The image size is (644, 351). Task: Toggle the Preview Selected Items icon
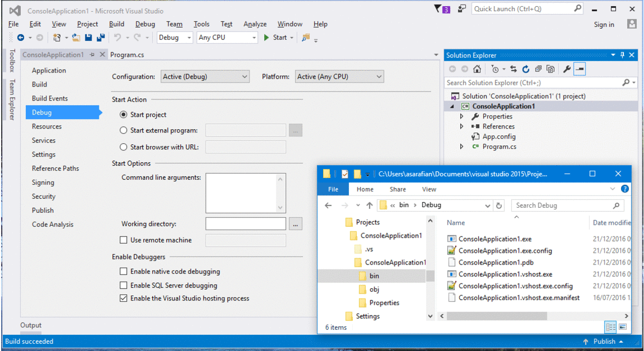[579, 69]
